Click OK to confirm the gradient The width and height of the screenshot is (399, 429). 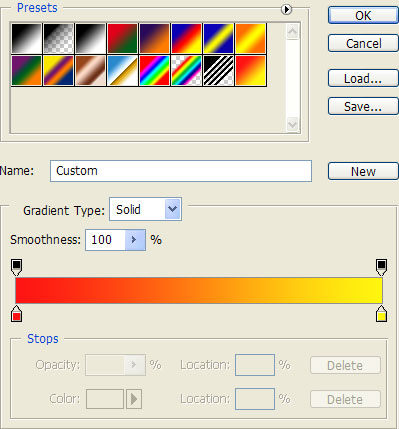[363, 15]
